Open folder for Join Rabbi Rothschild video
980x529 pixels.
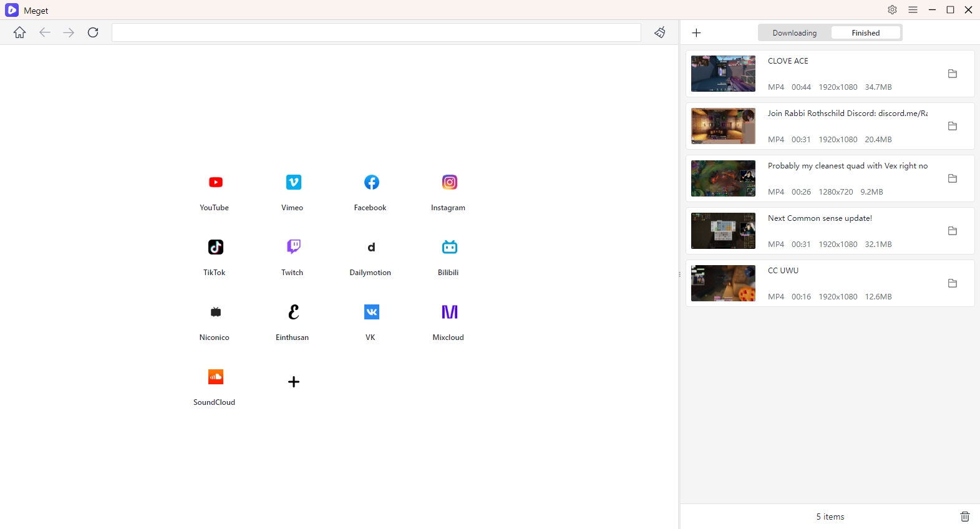coord(953,126)
